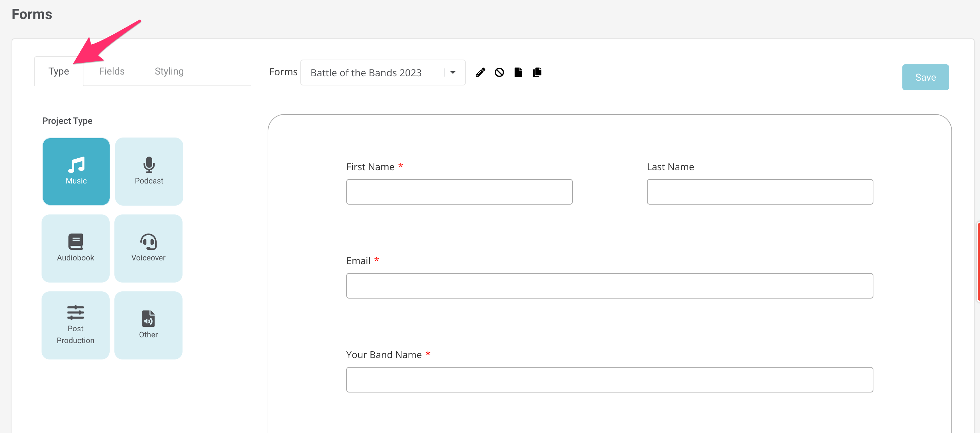Image resolution: width=980 pixels, height=433 pixels.
Task: Select the Music project type tile
Action: (x=76, y=172)
